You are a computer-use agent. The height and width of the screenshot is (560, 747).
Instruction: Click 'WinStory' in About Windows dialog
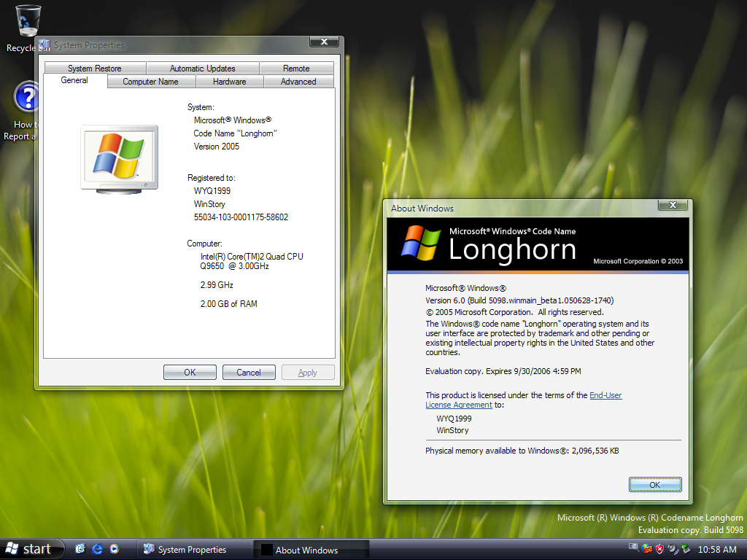tap(452, 430)
